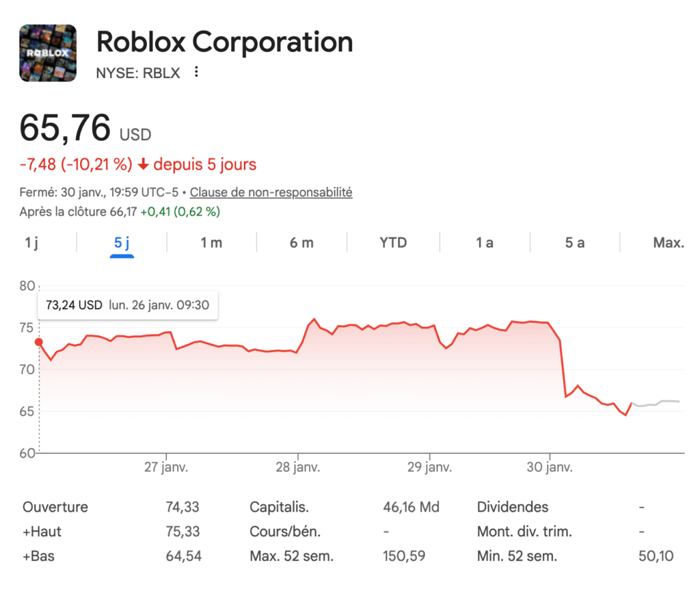This screenshot has height=589, width=700.
Task: Click the price tooltip showing 73,24 USD
Action: pos(127,305)
